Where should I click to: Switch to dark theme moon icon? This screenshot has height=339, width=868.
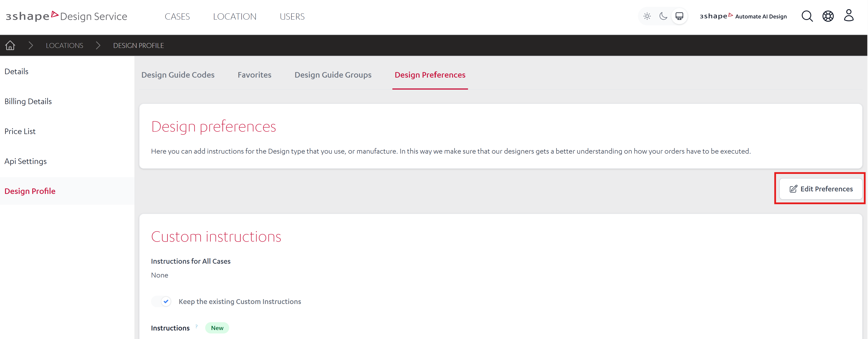click(x=663, y=16)
